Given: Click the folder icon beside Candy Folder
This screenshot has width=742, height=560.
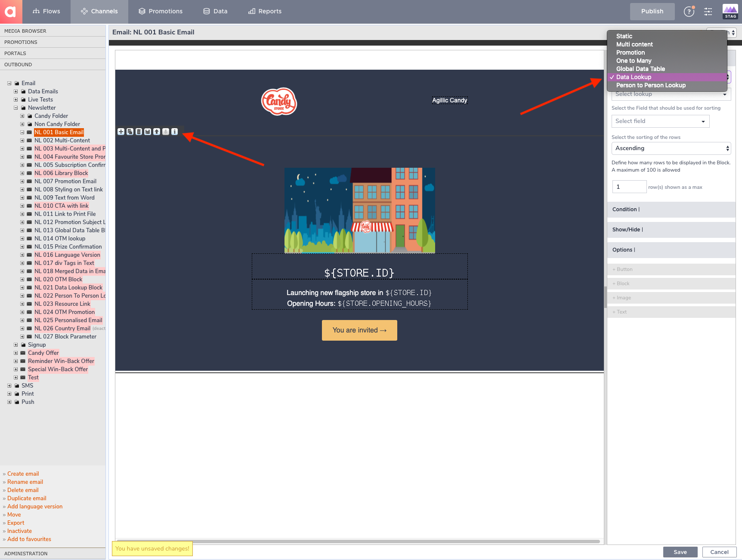Looking at the screenshot, I should [x=30, y=116].
